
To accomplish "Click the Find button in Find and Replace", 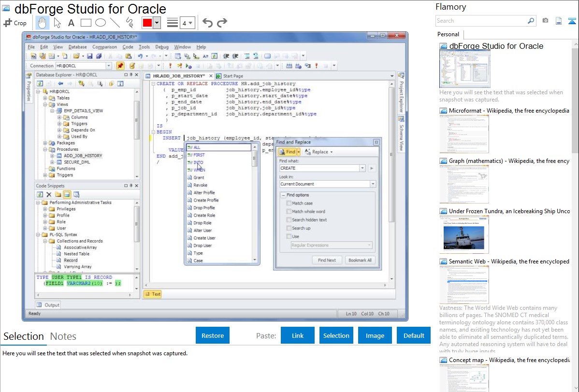I will point(287,152).
